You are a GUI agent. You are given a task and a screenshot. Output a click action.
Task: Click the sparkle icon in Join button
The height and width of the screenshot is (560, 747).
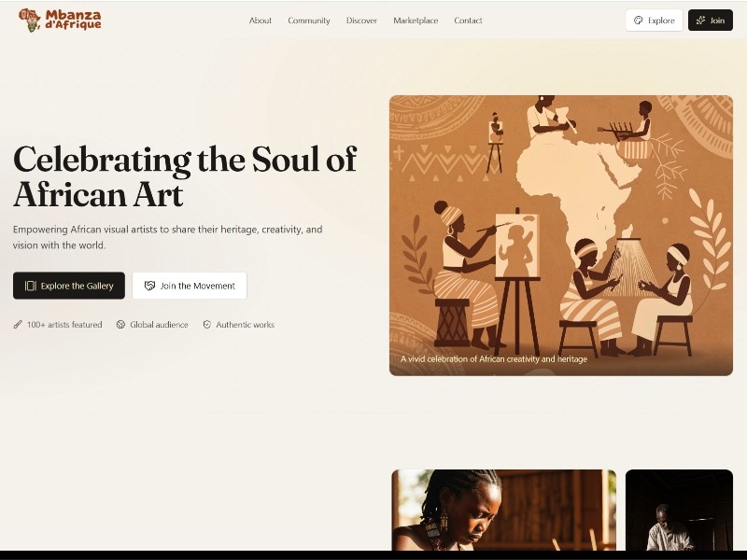[x=701, y=21]
